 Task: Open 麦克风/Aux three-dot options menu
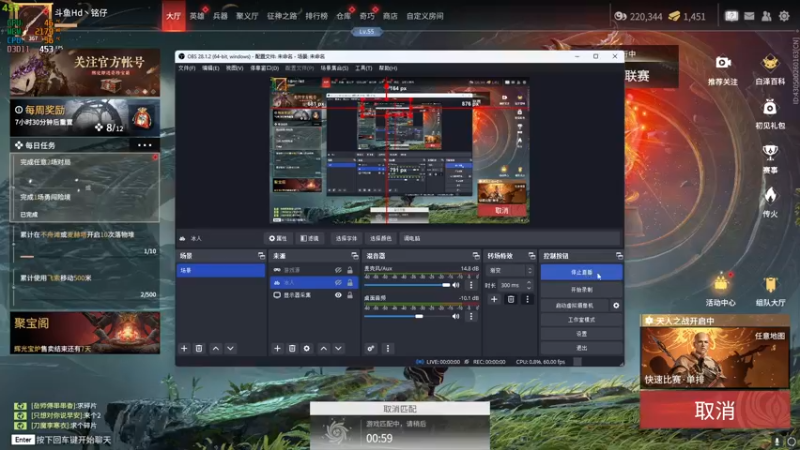point(471,285)
